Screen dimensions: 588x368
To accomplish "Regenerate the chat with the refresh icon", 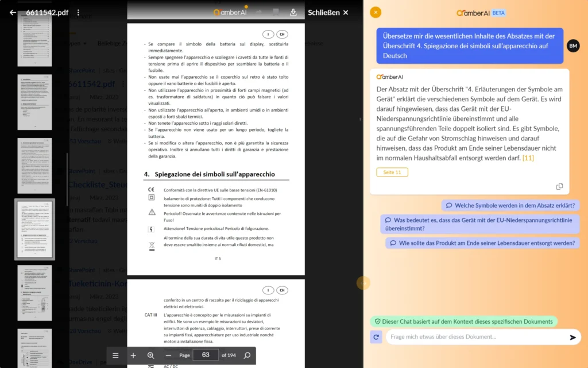I will pyautogui.click(x=376, y=336).
